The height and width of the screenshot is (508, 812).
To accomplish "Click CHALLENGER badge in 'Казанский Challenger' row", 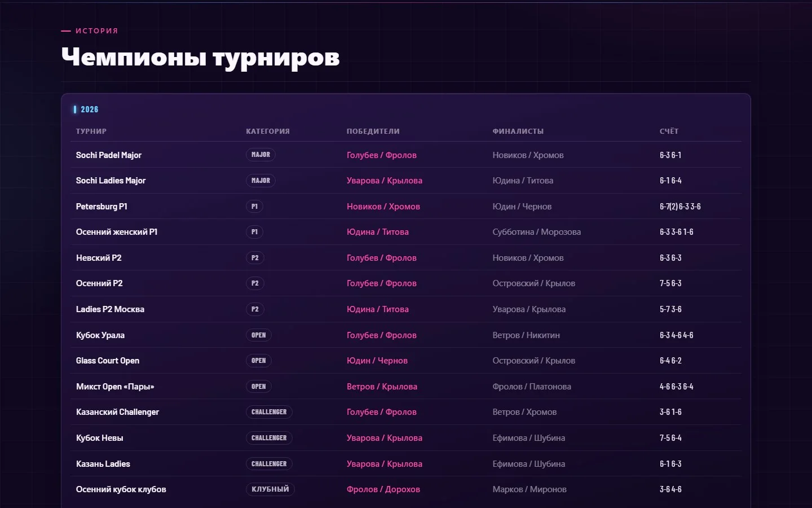I will tap(269, 412).
